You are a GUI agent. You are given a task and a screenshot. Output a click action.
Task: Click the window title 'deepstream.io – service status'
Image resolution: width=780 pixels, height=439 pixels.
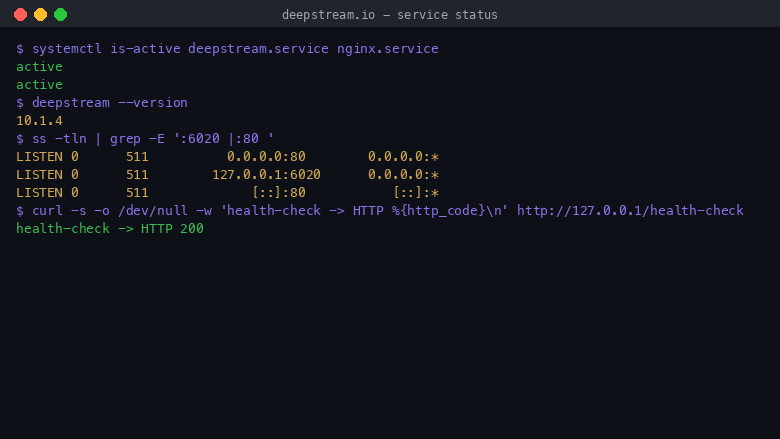tap(390, 15)
